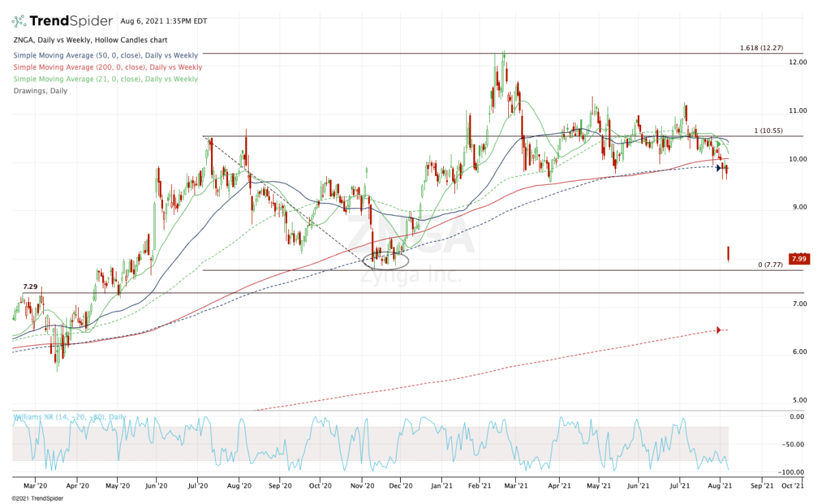Click the -50.00 Williams %R axis label

[x=797, y=444]
